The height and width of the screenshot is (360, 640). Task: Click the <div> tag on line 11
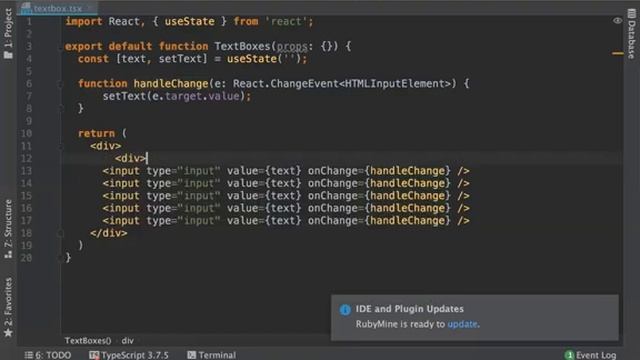[106, 146]
